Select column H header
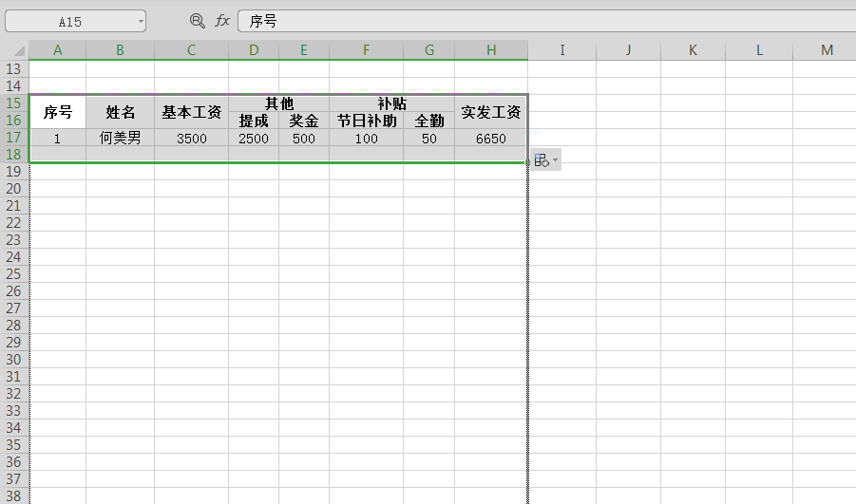 point(491,50)
